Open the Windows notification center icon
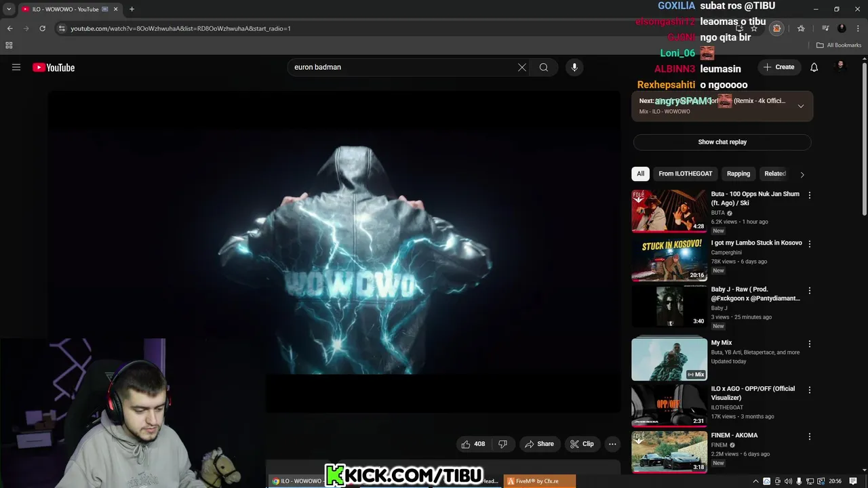The height and width of the screenshot is (488, 868). [853, 481]
